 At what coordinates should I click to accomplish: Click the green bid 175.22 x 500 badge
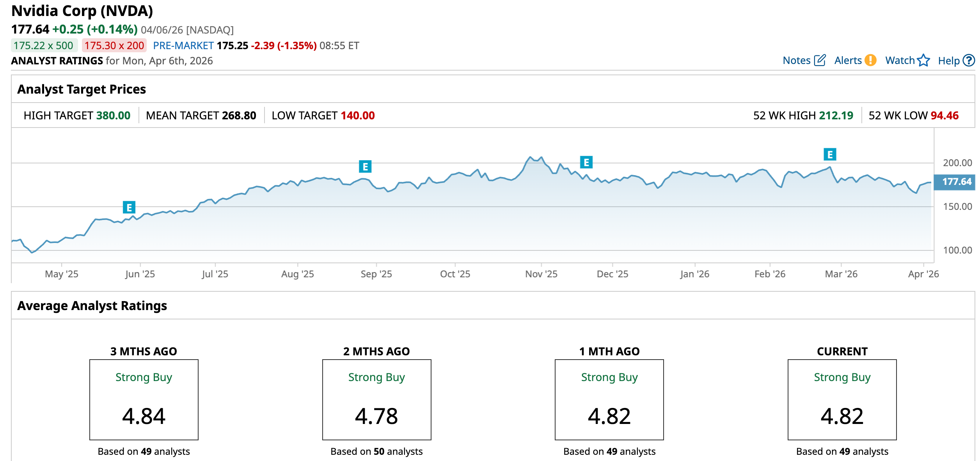tap(44, 46)
